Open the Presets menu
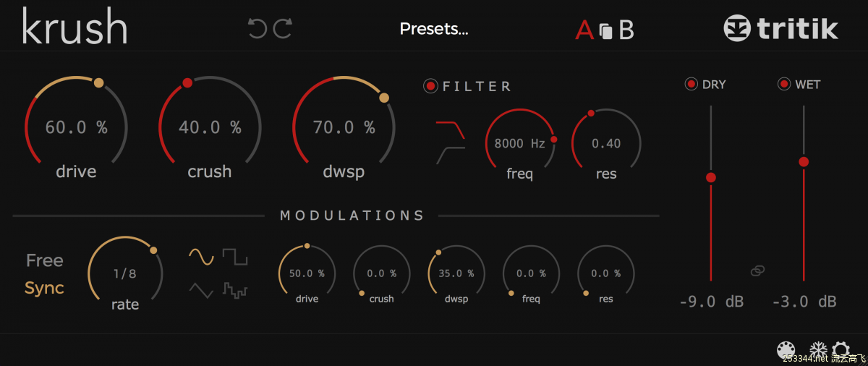 [x=434, y=29]
